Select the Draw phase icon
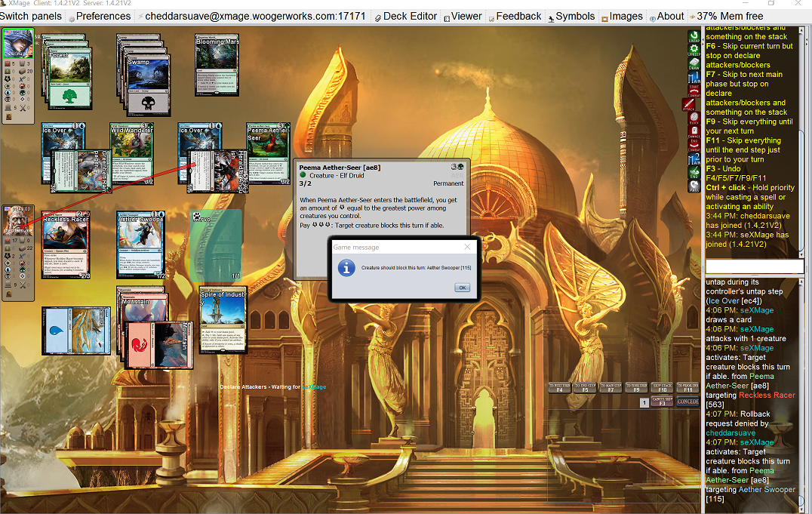Image resolution: width=812 pixels, height=514 pixels. tap(694, 63)
